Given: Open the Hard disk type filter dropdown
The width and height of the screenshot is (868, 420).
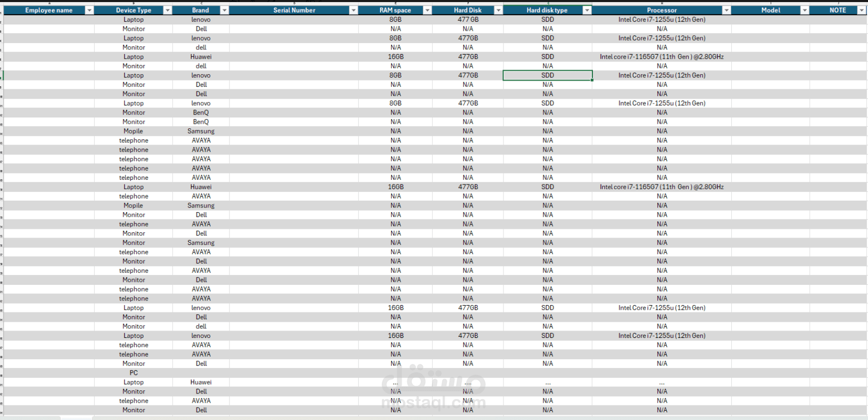Looking at the screenshot, I should tap(587, 10).
